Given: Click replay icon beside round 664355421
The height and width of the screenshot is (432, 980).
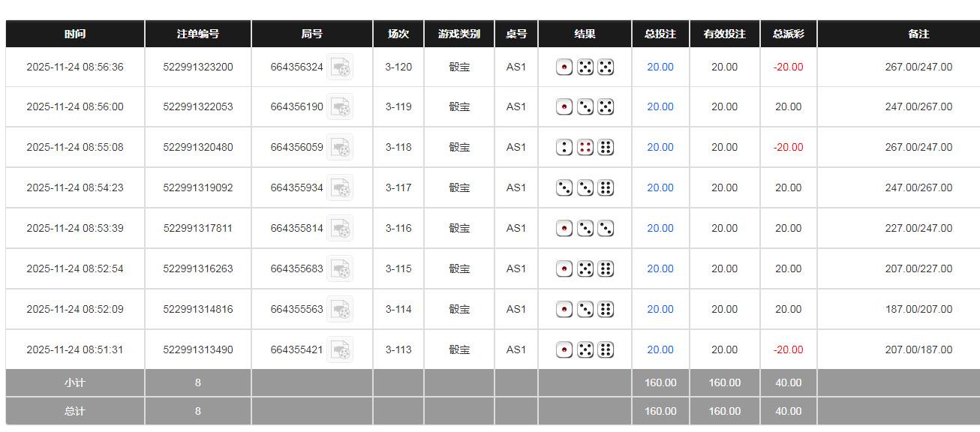Looking at the screenshot, I should pyautogui.click(x=340, y=350).
